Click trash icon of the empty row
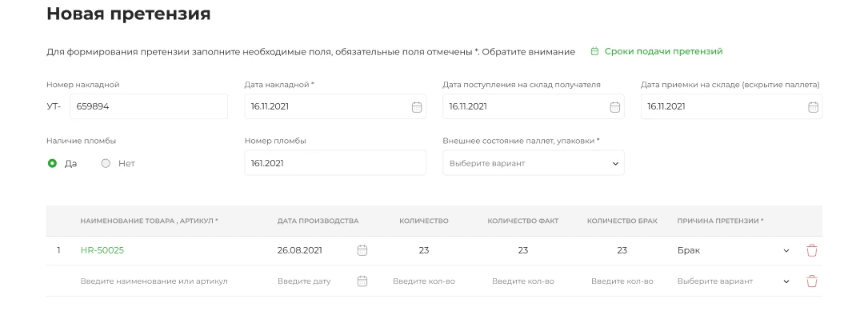 coord(812,281)
